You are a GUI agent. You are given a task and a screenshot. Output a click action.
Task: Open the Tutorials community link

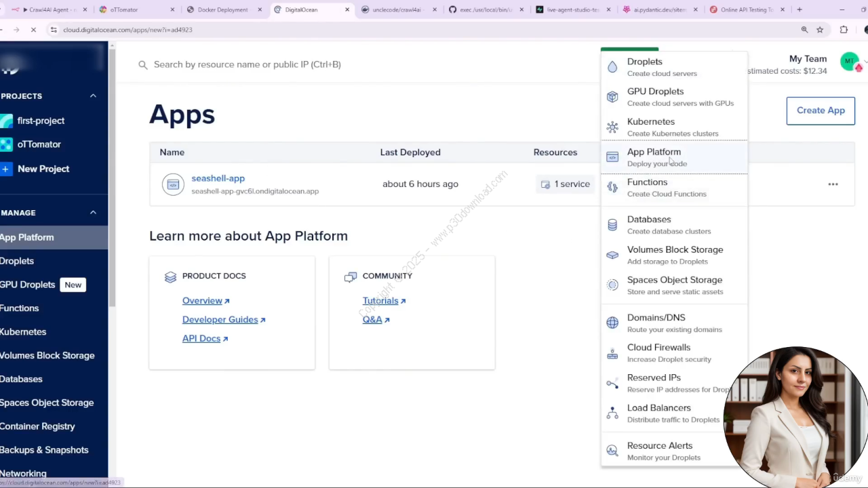pos(384,301)
